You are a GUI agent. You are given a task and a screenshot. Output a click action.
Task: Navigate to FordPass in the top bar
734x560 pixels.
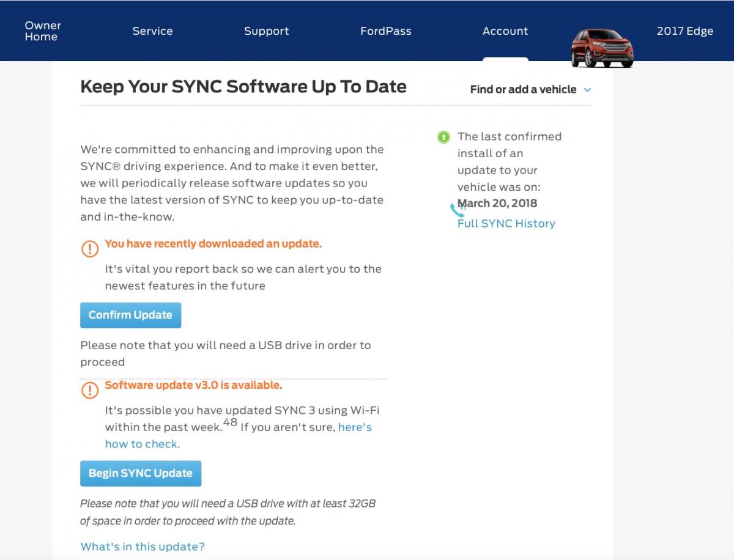[385, 31]
